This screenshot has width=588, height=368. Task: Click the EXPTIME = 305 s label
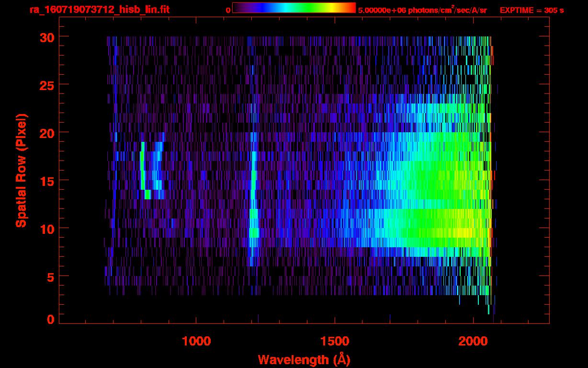tap(531, 10)
